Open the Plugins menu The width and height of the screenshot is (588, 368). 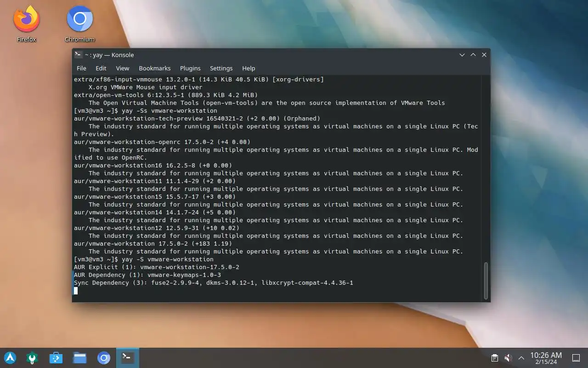[190, 68]
